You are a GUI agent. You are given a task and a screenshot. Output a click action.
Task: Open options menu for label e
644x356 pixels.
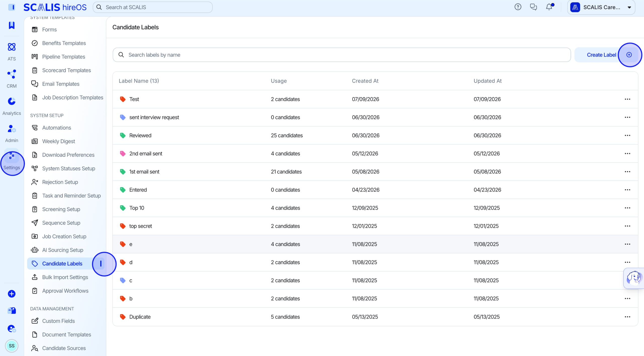627,244
